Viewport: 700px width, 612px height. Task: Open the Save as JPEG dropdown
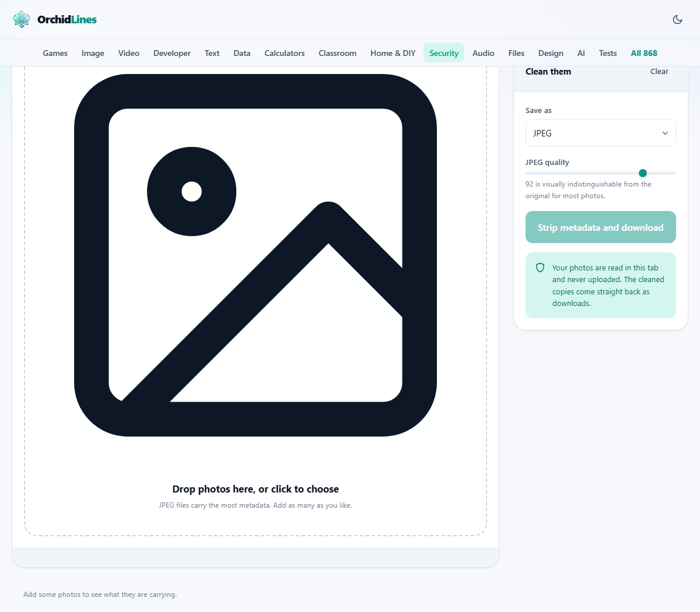[x=601, y=133]
